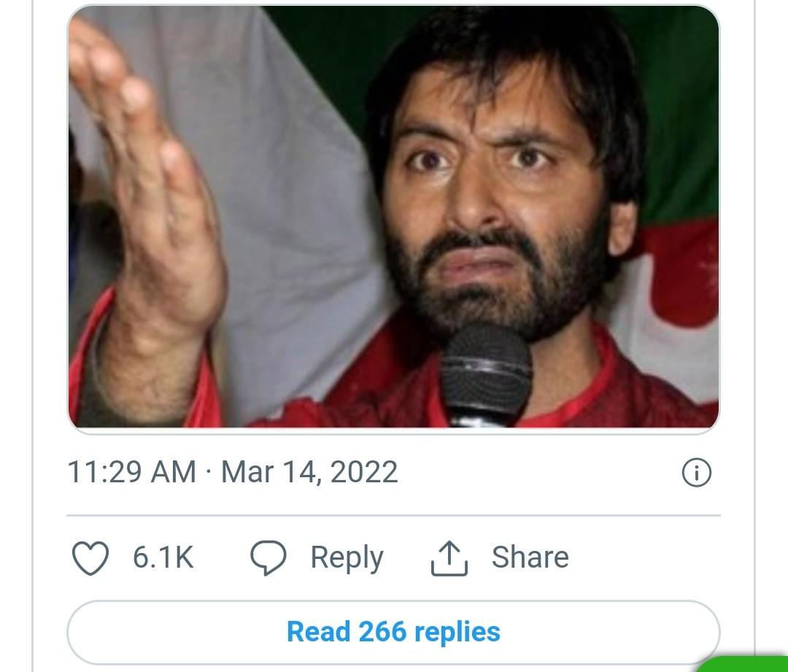
Task: Like the tweet with the heart icon
Action: (x=90, y=558)
